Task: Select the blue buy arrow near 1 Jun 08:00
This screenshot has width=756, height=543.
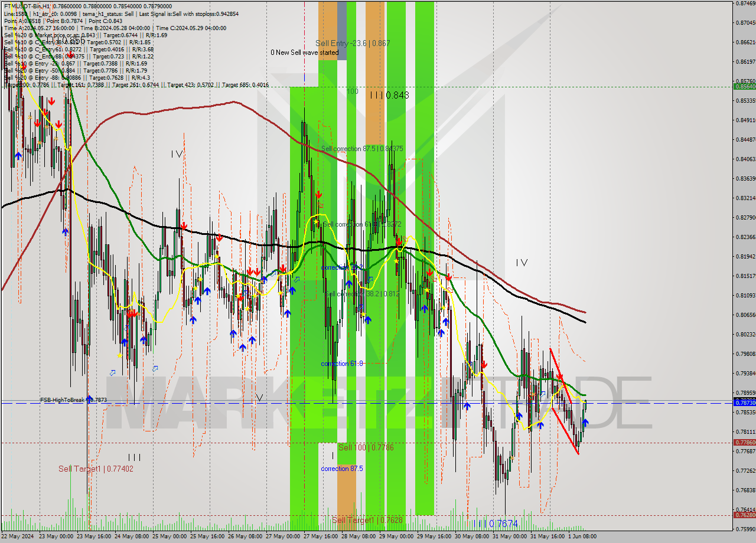Action: pos(585,423)
